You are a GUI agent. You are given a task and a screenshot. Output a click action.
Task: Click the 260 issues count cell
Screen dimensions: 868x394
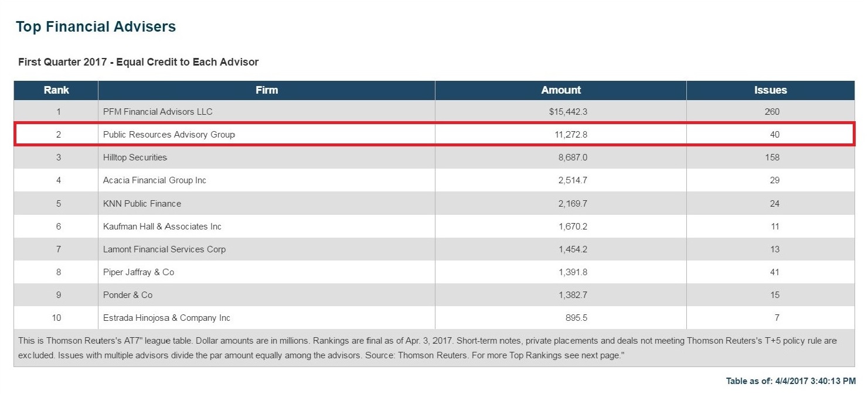pyautogui.click(x=772, y=111)
